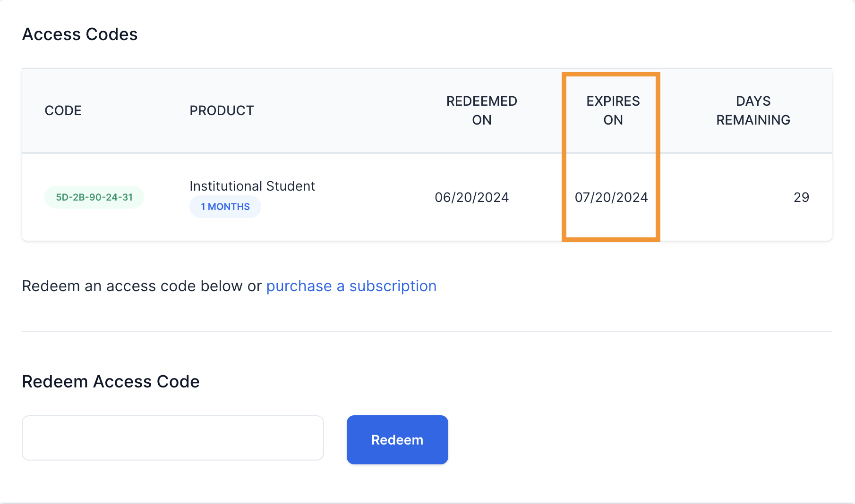Click the Redeem Access Code heading
Image resolution: width=855 pixels, height=504 pixels.
point(110,381)
